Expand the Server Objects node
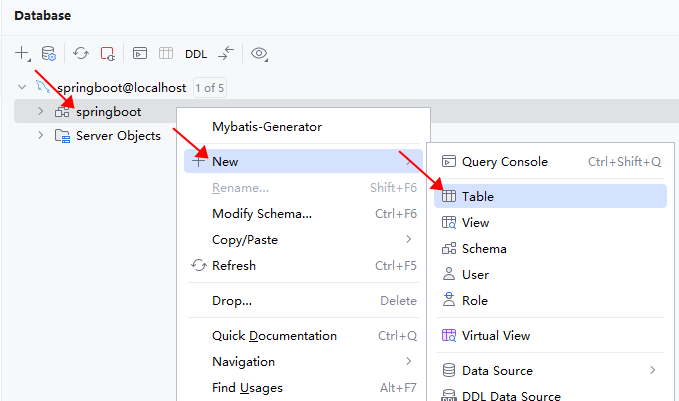679x401 pixels. pyautogui.click(x=40, y=135)
